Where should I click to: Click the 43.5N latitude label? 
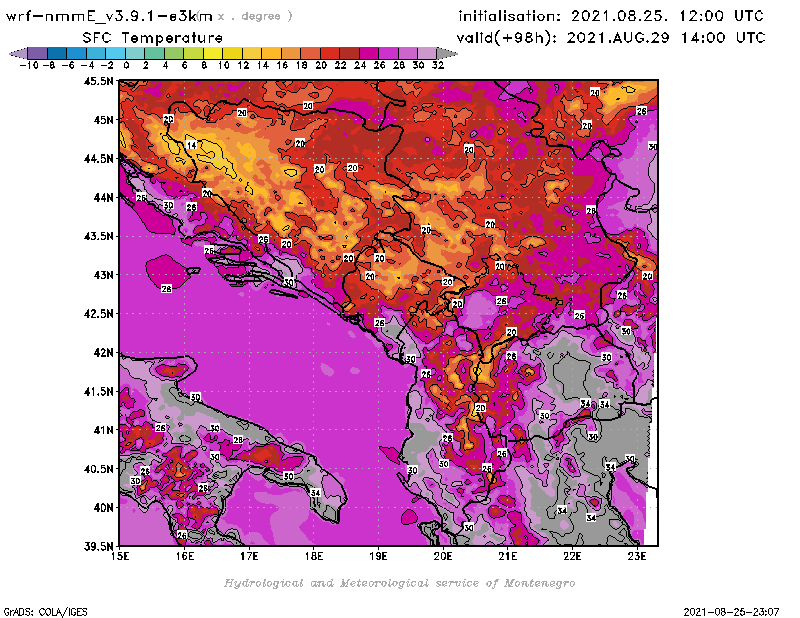click(x=98, y=236)
